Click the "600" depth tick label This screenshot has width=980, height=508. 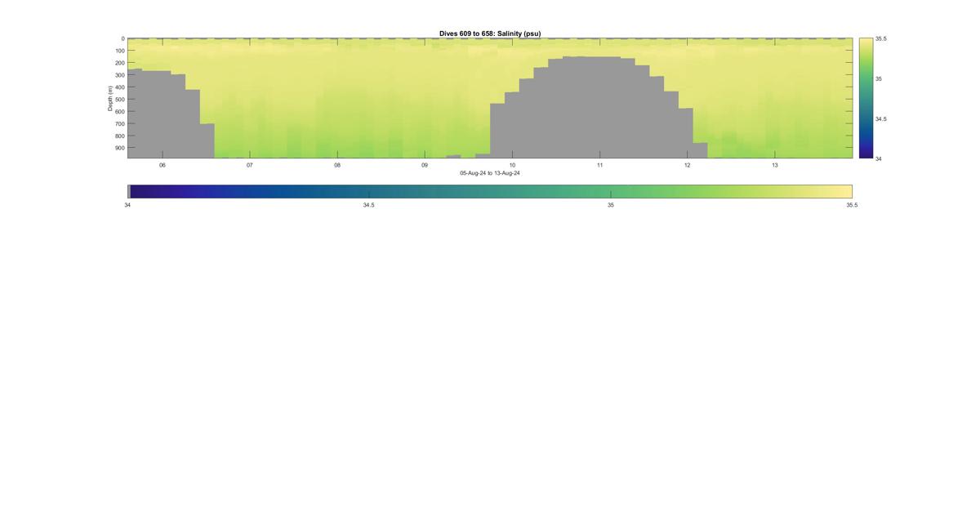point(119,112)
